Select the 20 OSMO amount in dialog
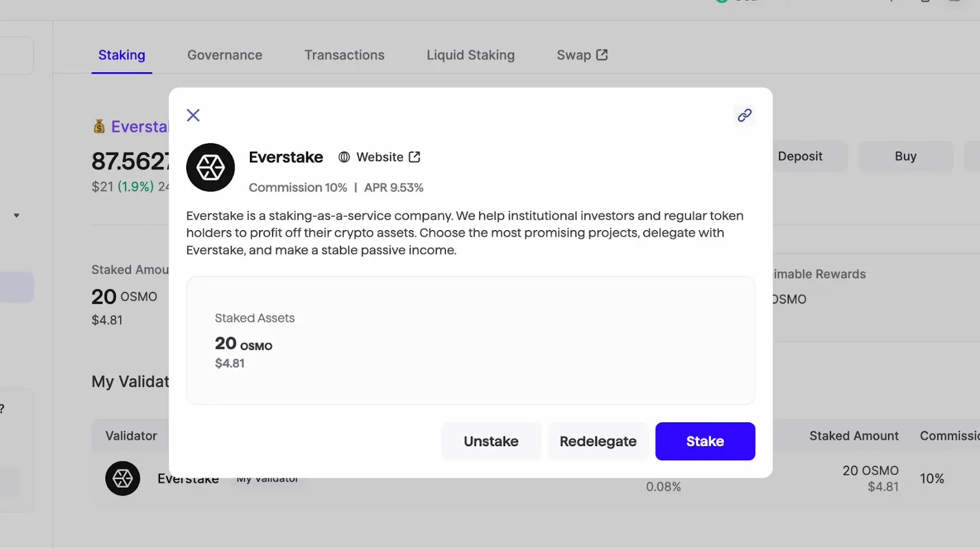 coord(244,343)
